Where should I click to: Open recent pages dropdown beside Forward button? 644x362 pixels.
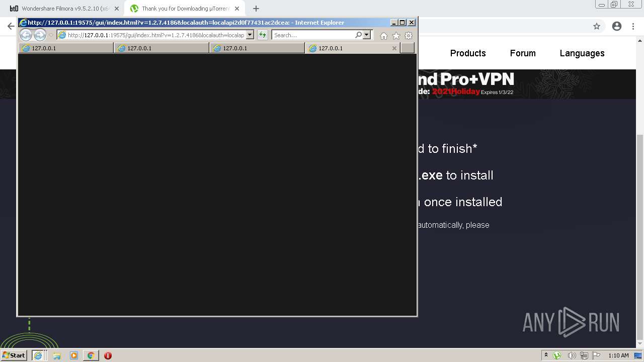pos(51,35)
